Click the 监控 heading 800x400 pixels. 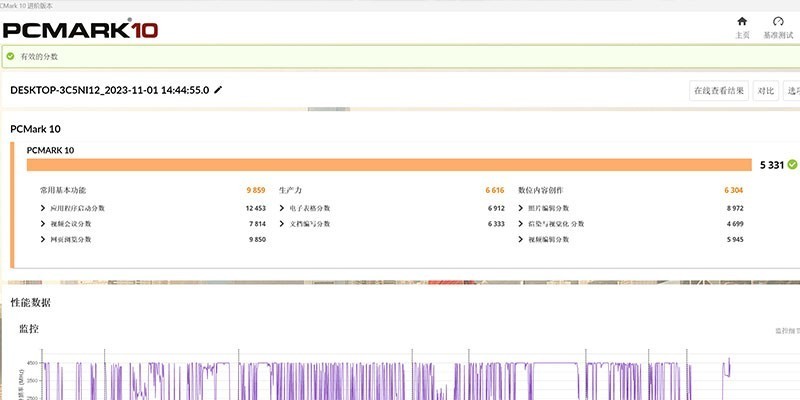[29, 329]
